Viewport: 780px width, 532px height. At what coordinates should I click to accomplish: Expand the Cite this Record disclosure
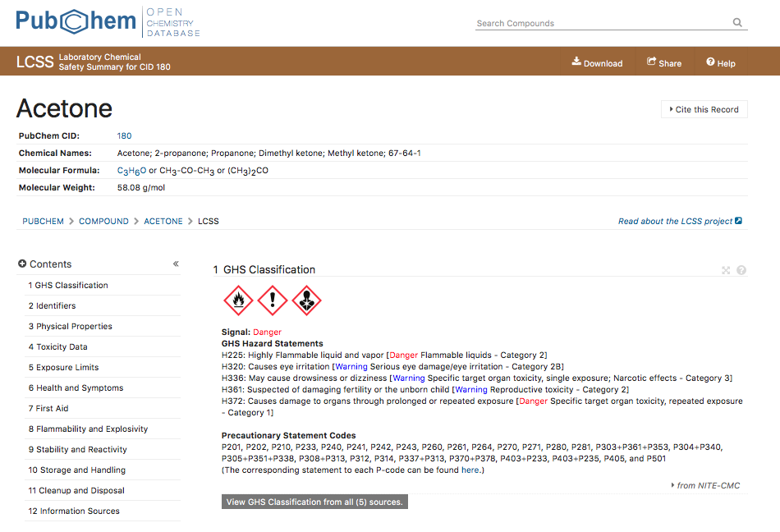tap(704, 109)
